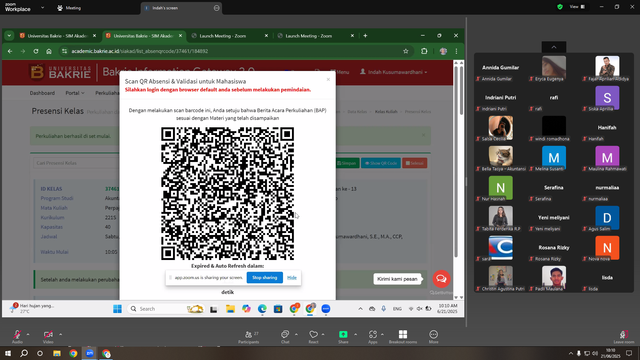Open the View layout button
The width and height of the screenshot is (640, 360).
[577, 7]
